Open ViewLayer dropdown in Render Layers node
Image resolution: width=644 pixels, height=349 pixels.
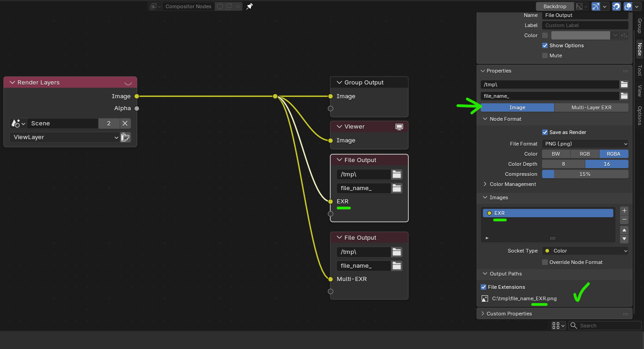pos(65,137)
